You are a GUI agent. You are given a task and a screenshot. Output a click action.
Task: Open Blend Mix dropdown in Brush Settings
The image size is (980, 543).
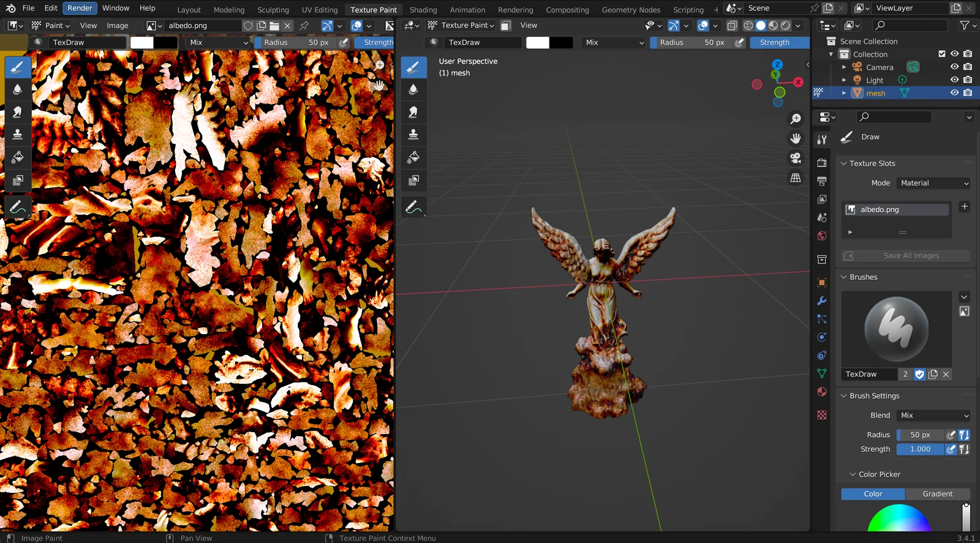[933, 415]
